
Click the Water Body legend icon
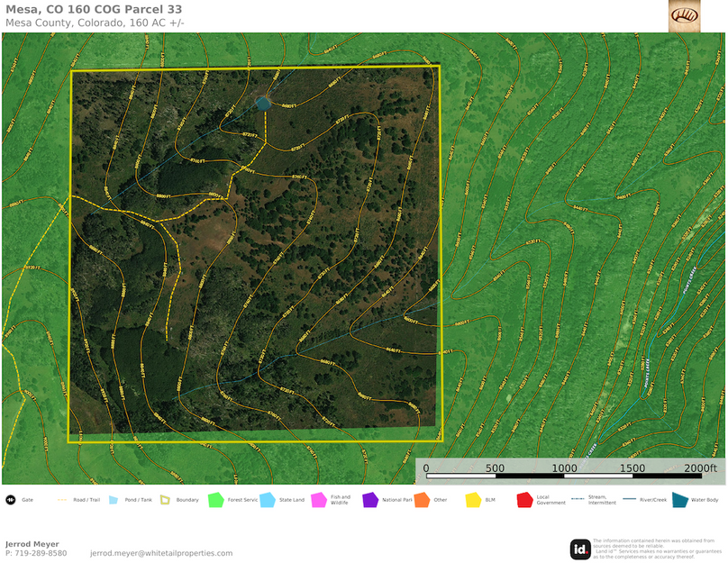click(x=679, y=500)
